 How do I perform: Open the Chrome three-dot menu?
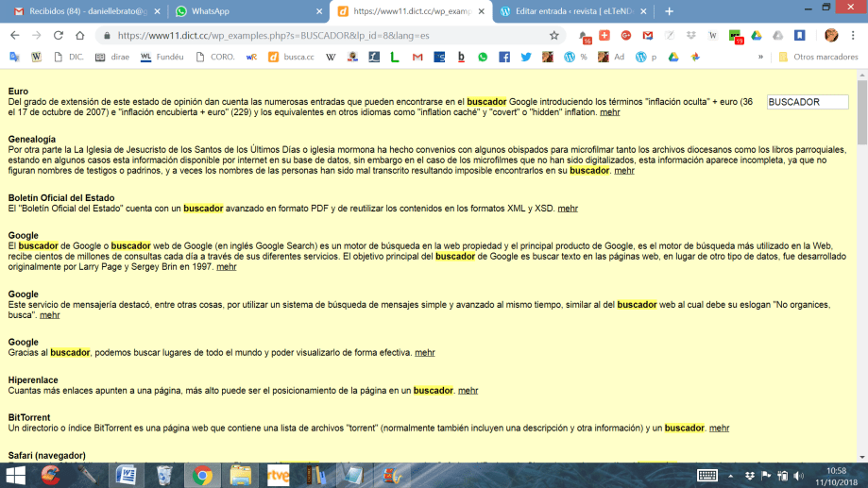pyautogui.click(x=854, y=35)
